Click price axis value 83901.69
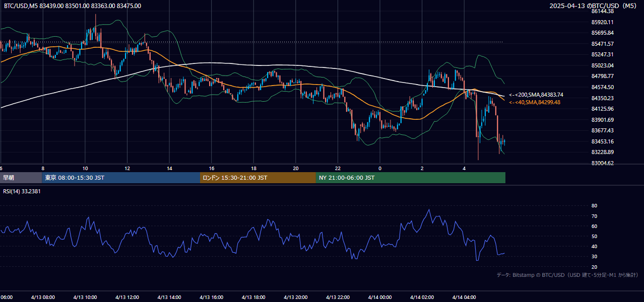This screenshot has width=644, height=302. pos(603,120)
